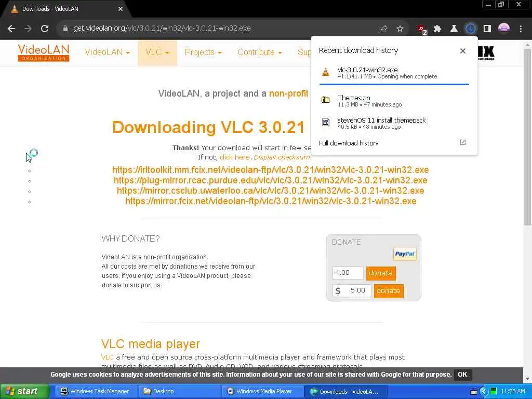Click the VideoLAN organization logo
532x399 pixels.
[x=44, y=53]
